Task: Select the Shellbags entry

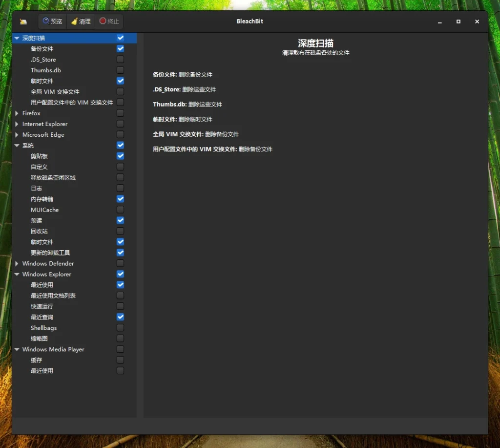Action: click(x=43, y=328)
